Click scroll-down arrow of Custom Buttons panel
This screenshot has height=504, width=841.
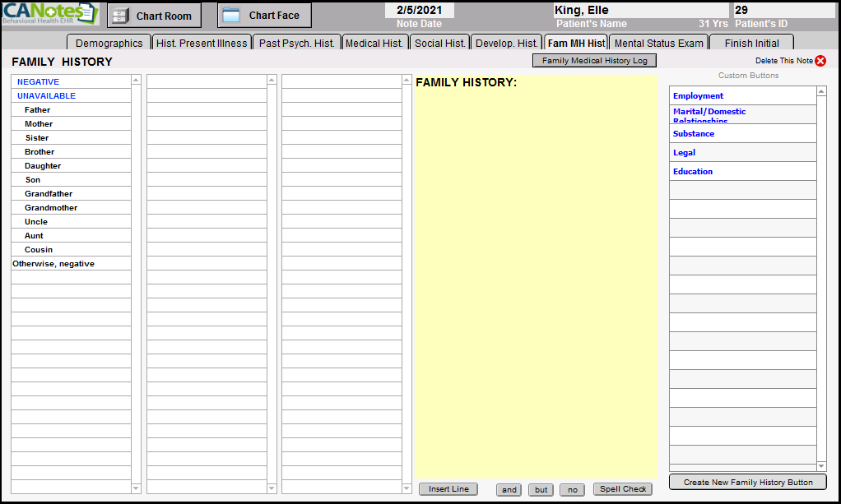point(821,466)
